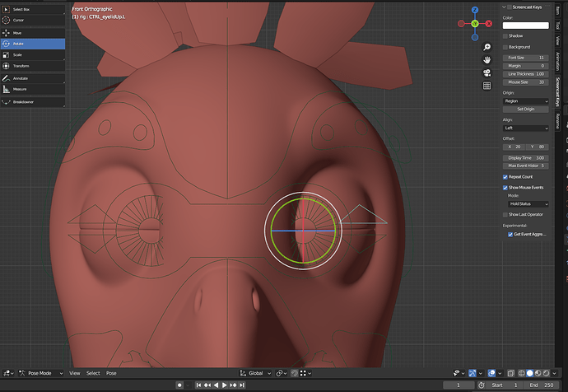
Task: Click the white Color swatch
Action: pos(526,26)
